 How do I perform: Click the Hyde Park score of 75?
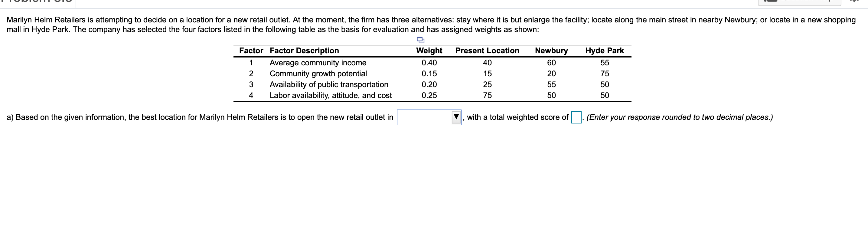(x=605, y=74)
